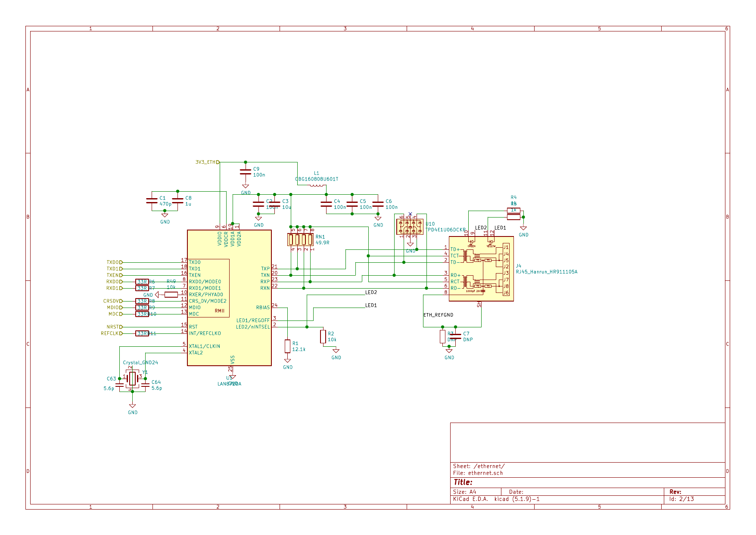
Task: Click the capacitor C1 470p symbol
Action: pos(152,201)
